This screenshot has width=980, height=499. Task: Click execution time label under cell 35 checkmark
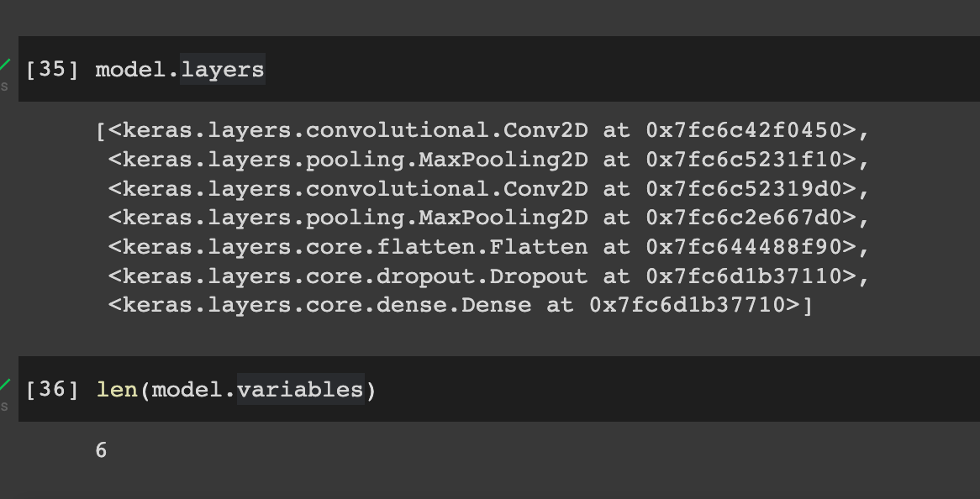[x=3, y=87]
